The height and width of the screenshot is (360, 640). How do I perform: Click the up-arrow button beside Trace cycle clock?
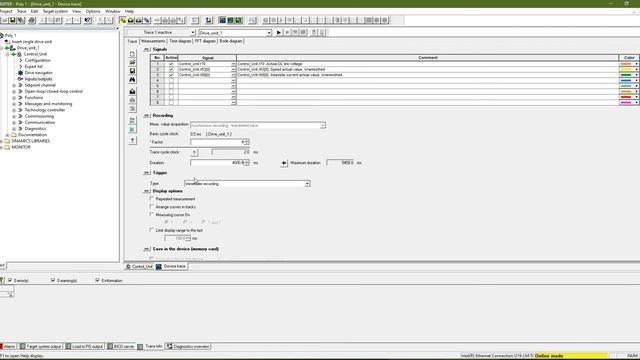pyautogui.click(x=194, y=152)
